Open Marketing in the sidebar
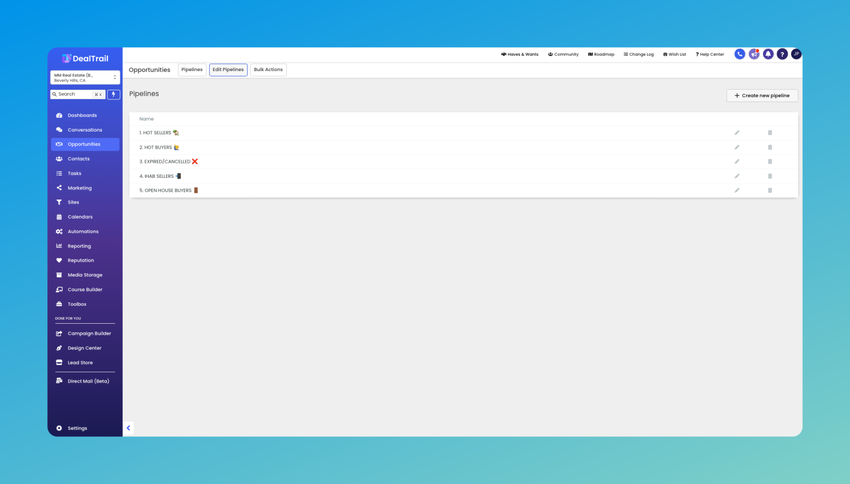This screenshot has width=850, height=484. (x=85, y=188)
